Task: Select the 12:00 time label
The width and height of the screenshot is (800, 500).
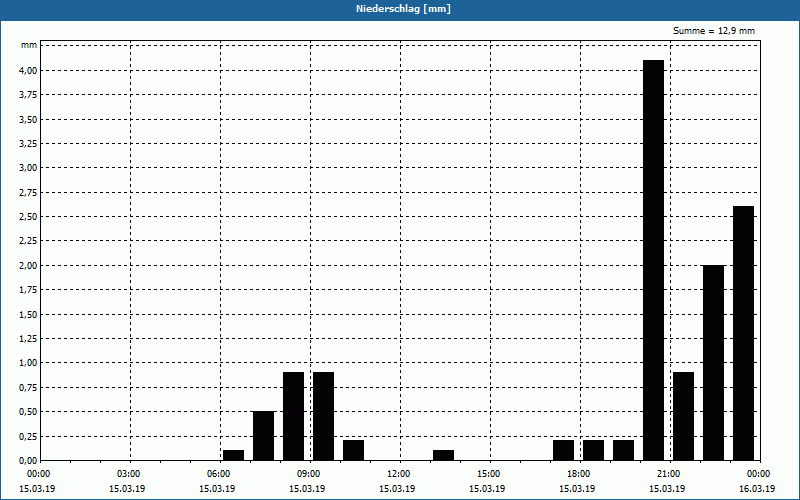Action: pos(398,474)
